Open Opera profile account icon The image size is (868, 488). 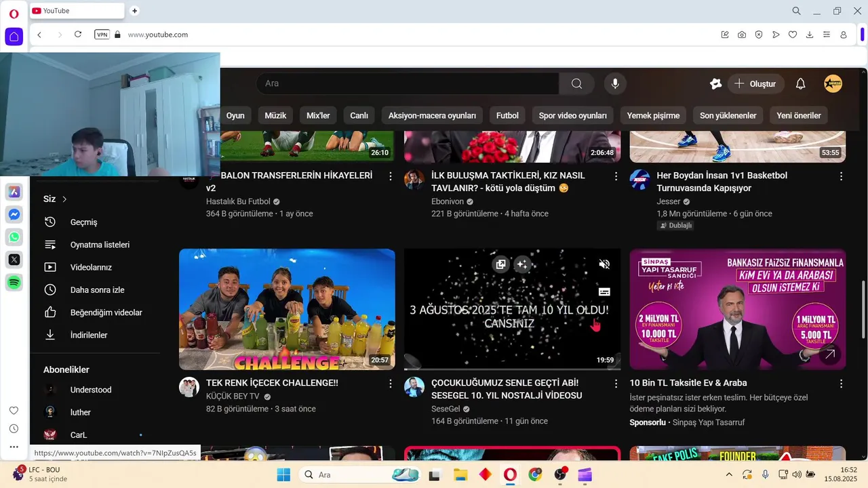pyautogui.click(x=844, y=35)
